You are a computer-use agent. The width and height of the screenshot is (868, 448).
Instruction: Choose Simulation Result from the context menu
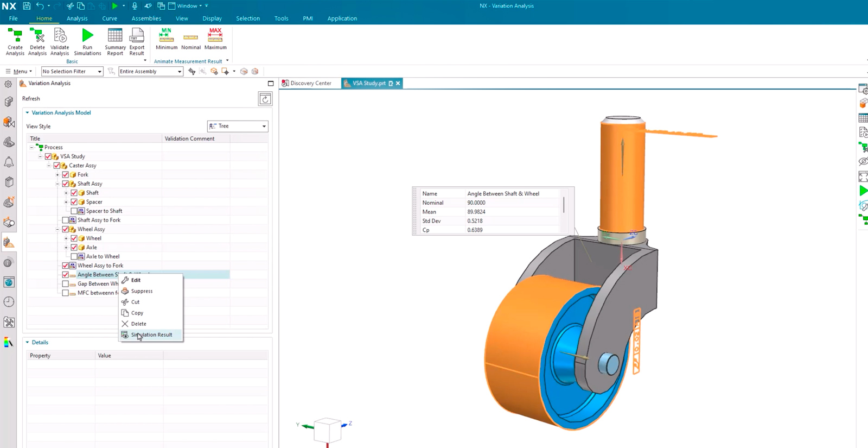click(x=151, y=335)
